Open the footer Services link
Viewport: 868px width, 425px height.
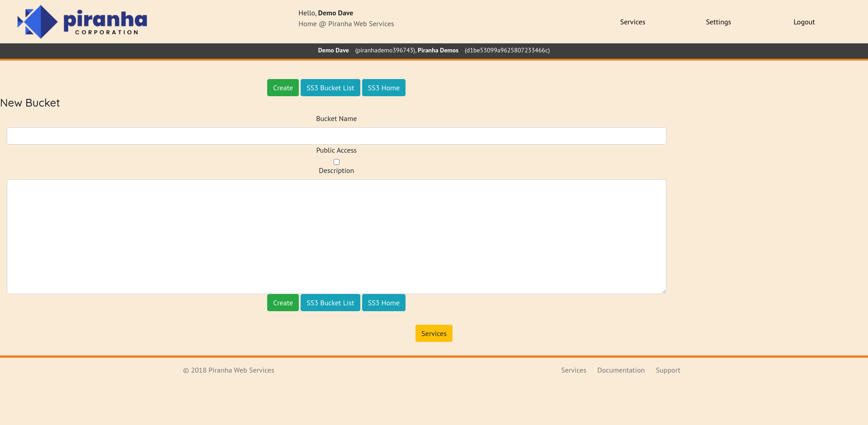click(x=573, y=370)
